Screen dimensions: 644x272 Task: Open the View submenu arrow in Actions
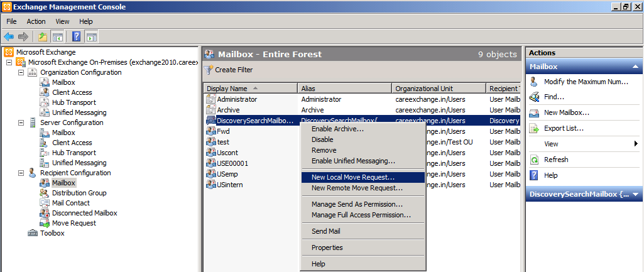pyautogui.click(x=636, y=144)
